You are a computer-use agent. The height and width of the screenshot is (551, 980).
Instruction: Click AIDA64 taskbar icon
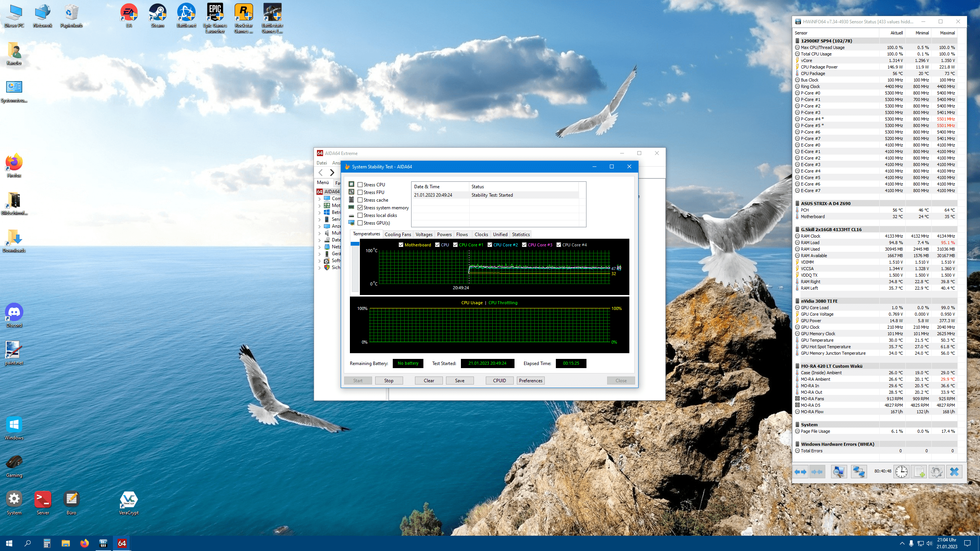121,543
